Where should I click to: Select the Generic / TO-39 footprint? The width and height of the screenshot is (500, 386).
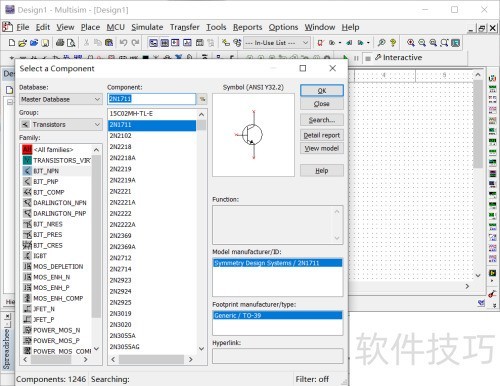[277, 315]
